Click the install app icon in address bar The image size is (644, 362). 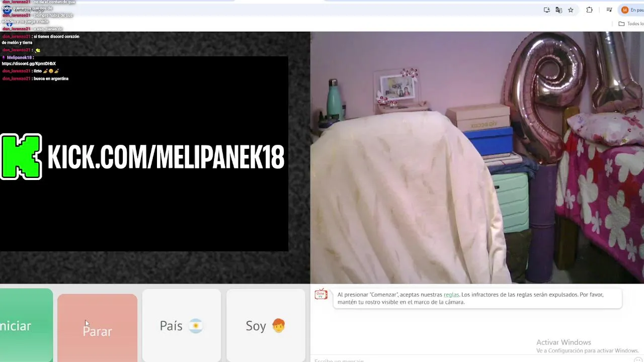[x=547, y=10]
